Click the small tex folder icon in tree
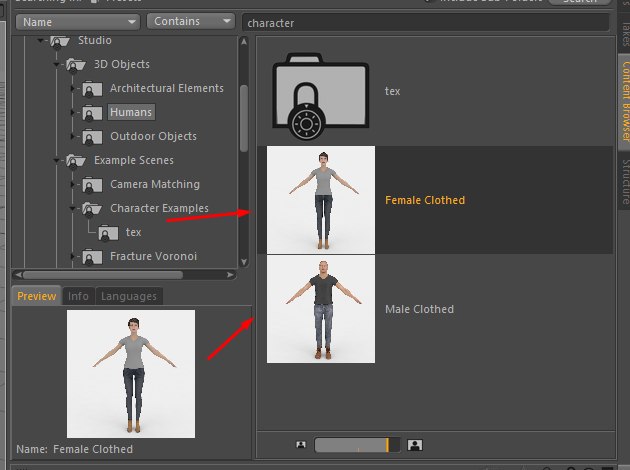 click(108, 233)
